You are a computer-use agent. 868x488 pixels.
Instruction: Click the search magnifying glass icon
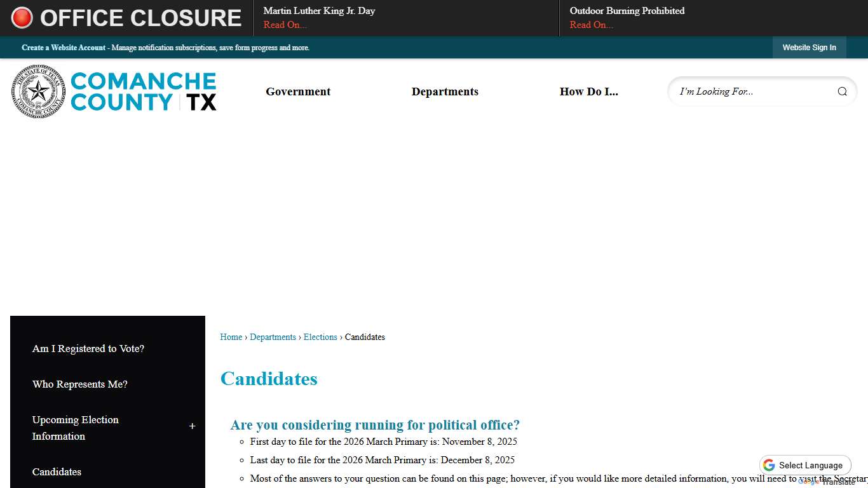[842, 91]
